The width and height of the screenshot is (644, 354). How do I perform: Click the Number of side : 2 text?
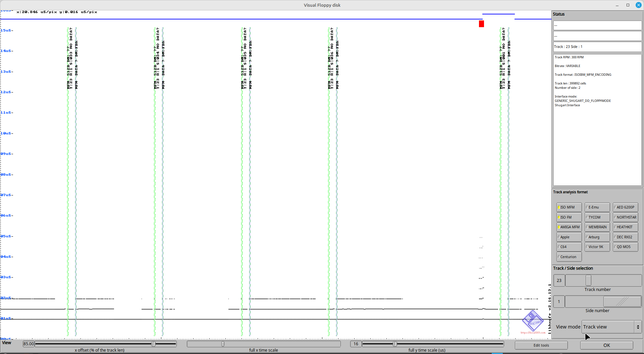[x=567, y=88]
